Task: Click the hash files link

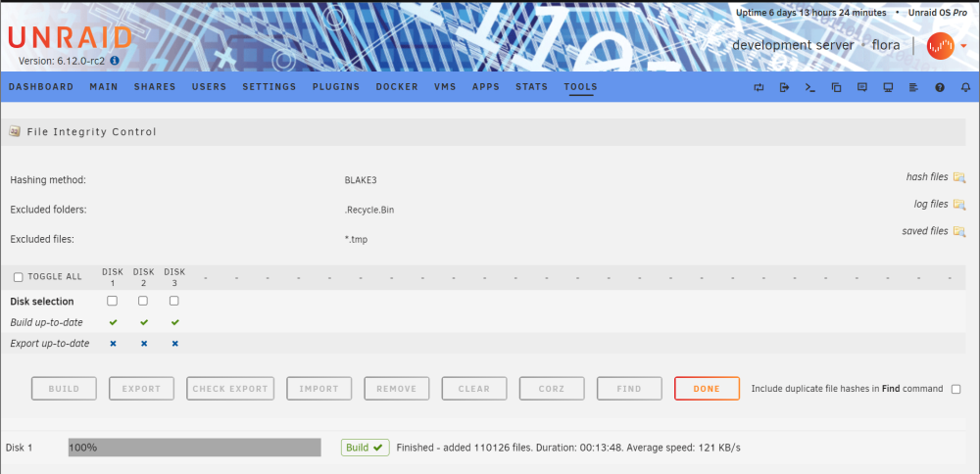Action: (x=927, y=177)
